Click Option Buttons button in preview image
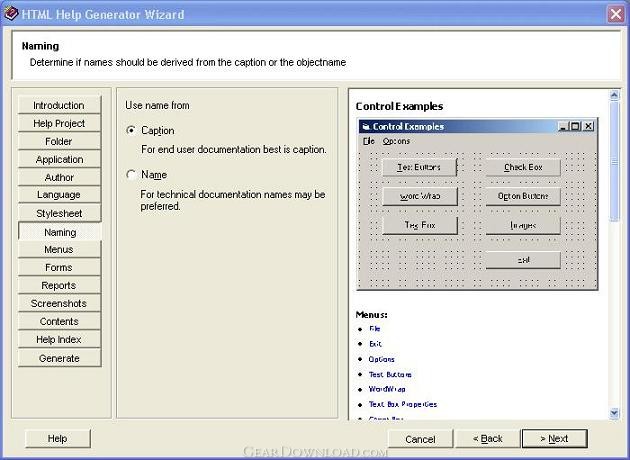 pyautogui.click(x=523, y=196)
